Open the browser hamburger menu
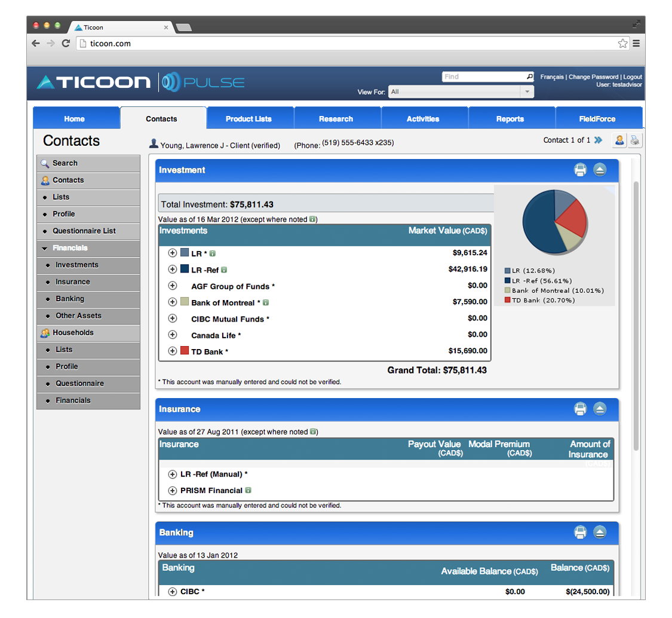The width and height of the screenshot is (672, 618). click(636, 43)
